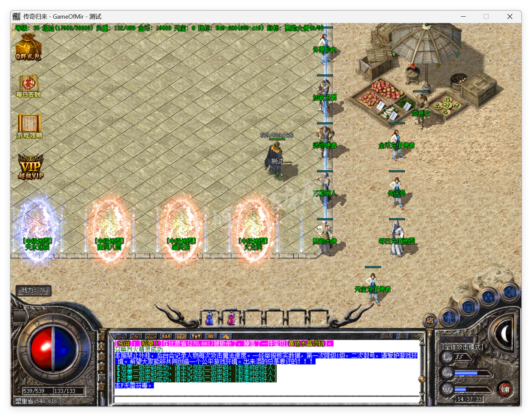The height and width of the screenshot is (417, 532).
Task: Click the 黄色水晶项链 item link in chat
Action: point(306,343)
